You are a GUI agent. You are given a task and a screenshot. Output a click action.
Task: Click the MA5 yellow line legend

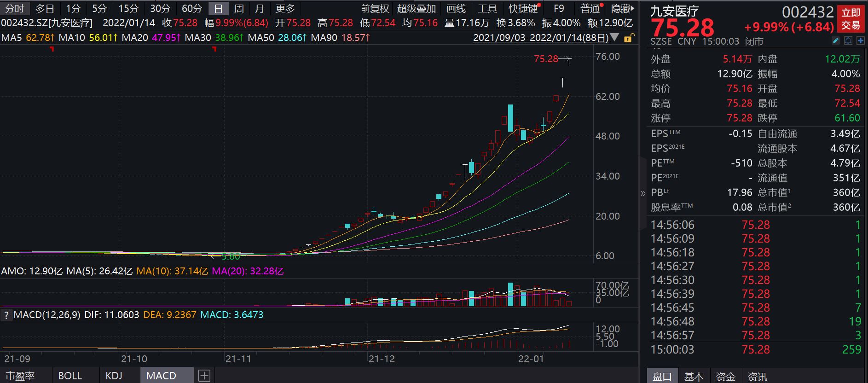click(x=28, y=37)
